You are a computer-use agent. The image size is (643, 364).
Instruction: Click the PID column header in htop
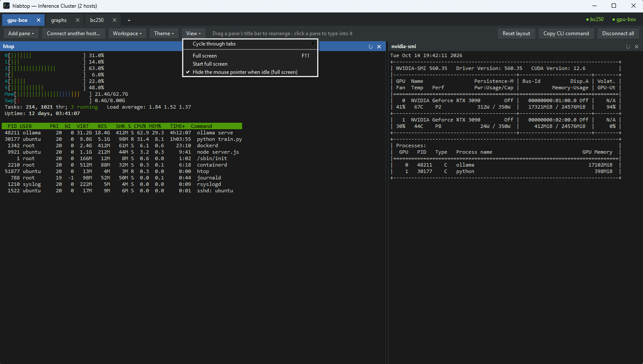click(12, 126)
